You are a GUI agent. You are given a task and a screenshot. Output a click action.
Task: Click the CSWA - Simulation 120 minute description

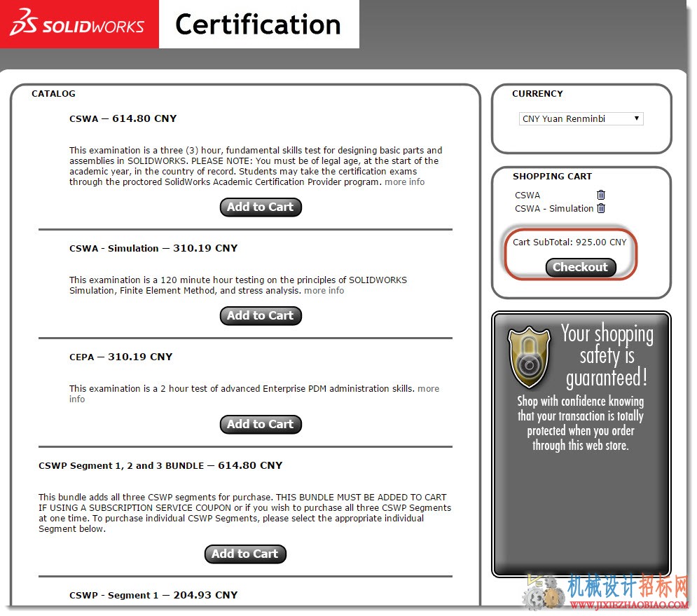(237, 285)
